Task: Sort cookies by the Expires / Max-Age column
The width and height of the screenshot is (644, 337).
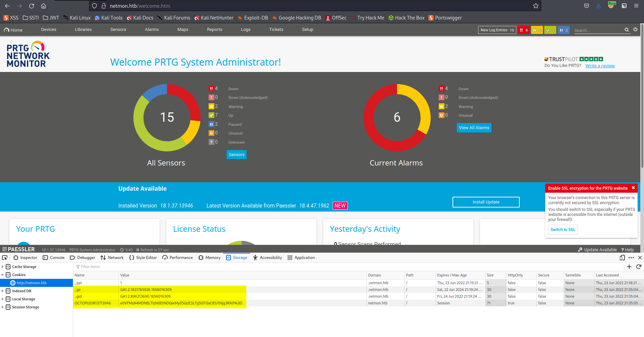Action: 460,275
